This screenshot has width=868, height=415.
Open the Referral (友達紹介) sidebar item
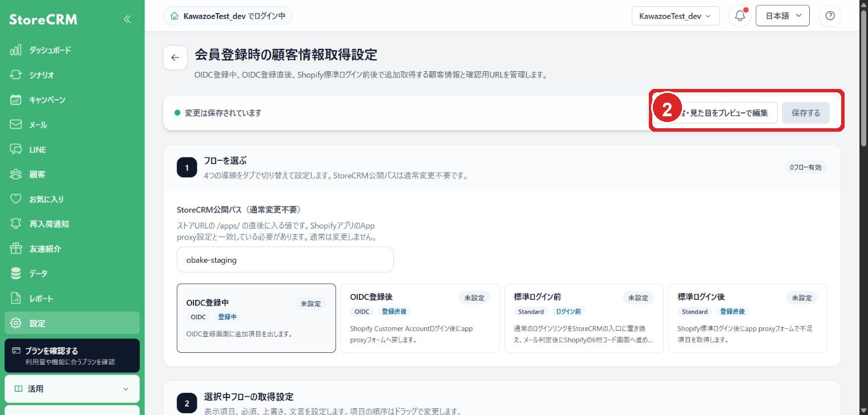click(72, 249)
